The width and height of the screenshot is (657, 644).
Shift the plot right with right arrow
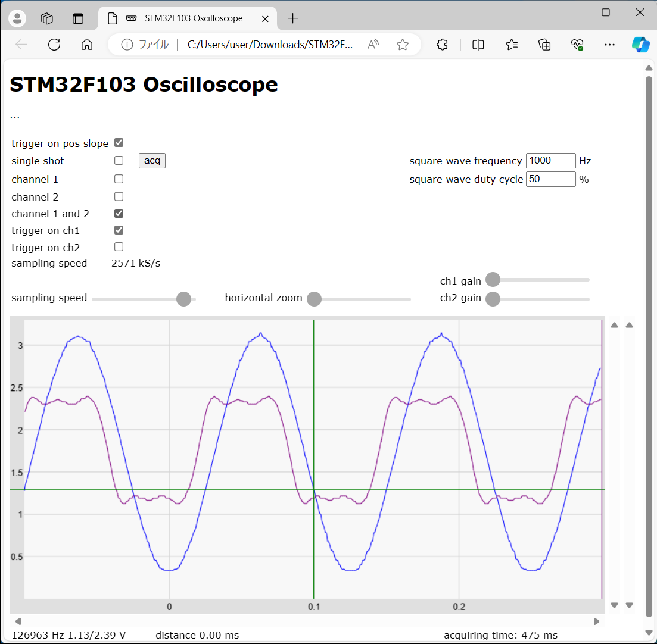pos(597,621)
